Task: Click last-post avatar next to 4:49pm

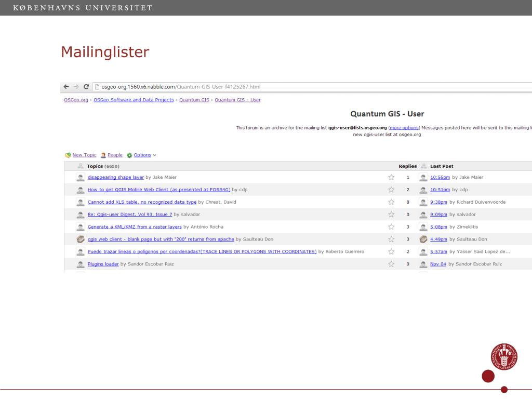Action: [423, 239]
